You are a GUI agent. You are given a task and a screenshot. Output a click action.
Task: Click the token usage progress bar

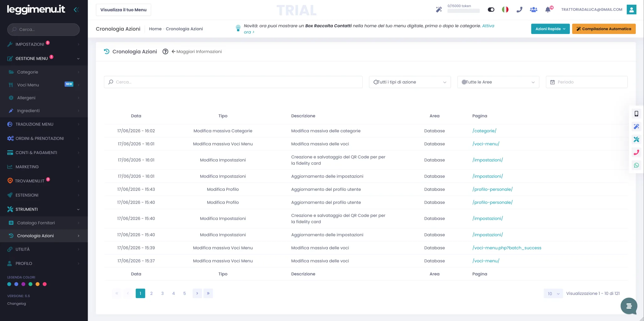pyautogui.click(x=464, y=11)
